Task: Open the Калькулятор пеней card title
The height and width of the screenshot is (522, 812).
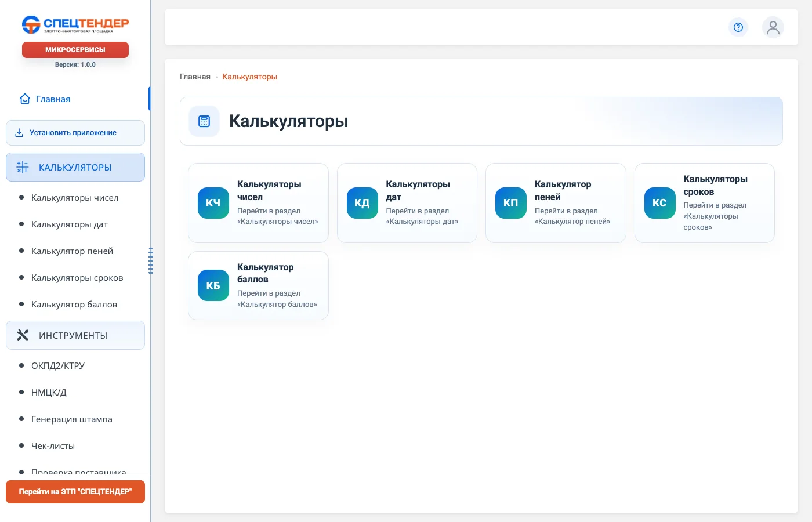Action: pos(563,191)
